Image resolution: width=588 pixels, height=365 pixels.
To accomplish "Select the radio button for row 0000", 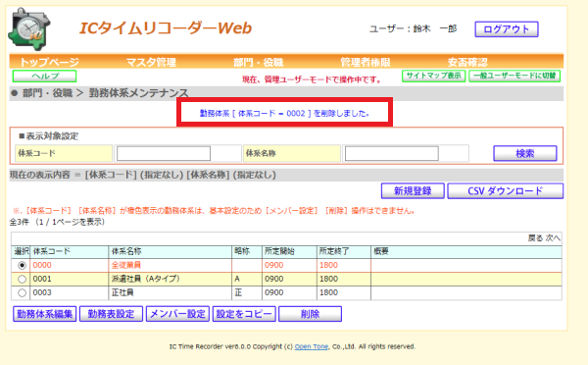I will (x=22, y=266).
